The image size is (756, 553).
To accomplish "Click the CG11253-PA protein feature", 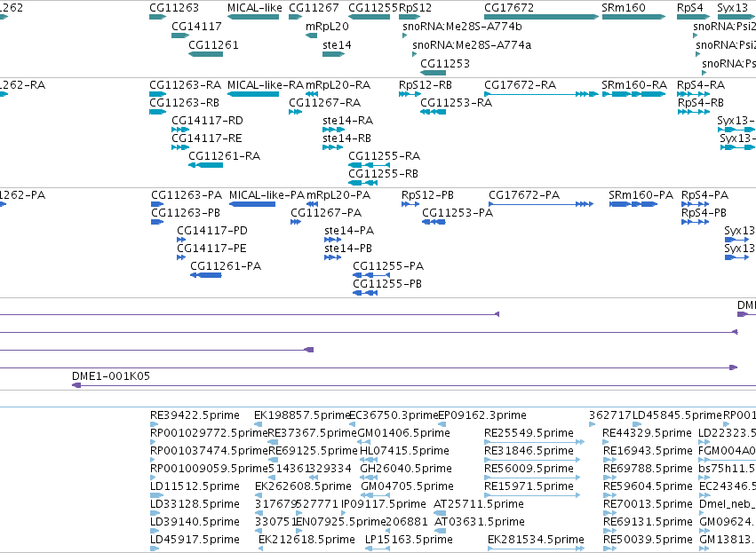I will coord(434,222).
